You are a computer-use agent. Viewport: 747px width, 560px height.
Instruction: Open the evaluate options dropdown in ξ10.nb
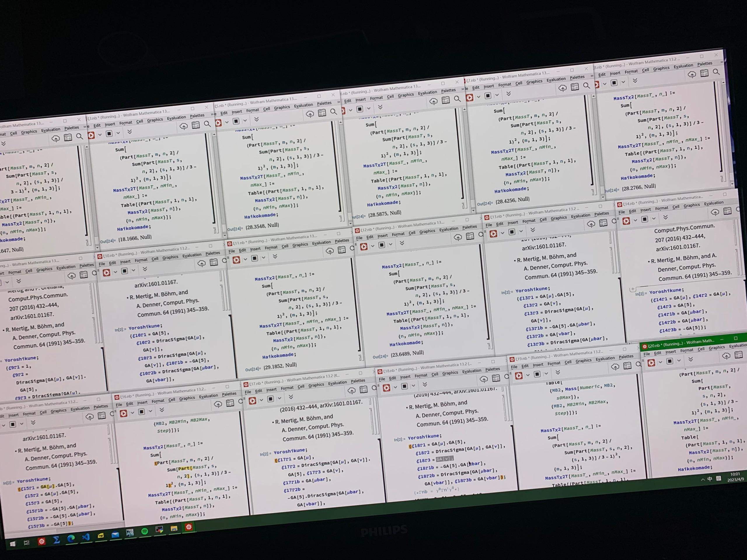pos(115,272)
